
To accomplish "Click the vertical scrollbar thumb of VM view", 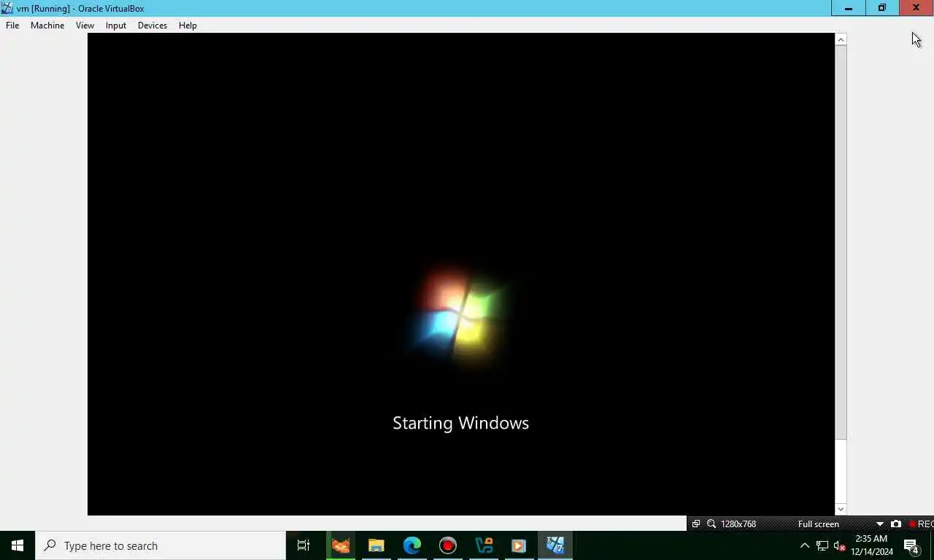I will [841, 242].
